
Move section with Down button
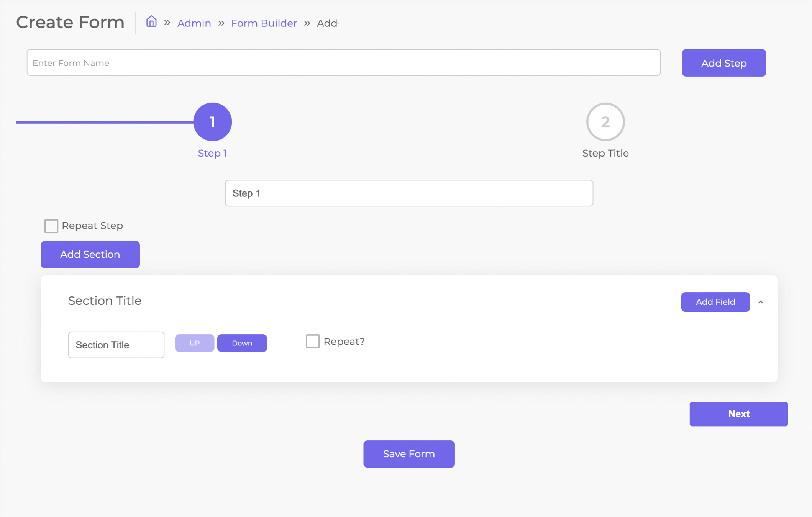(242, 343)
